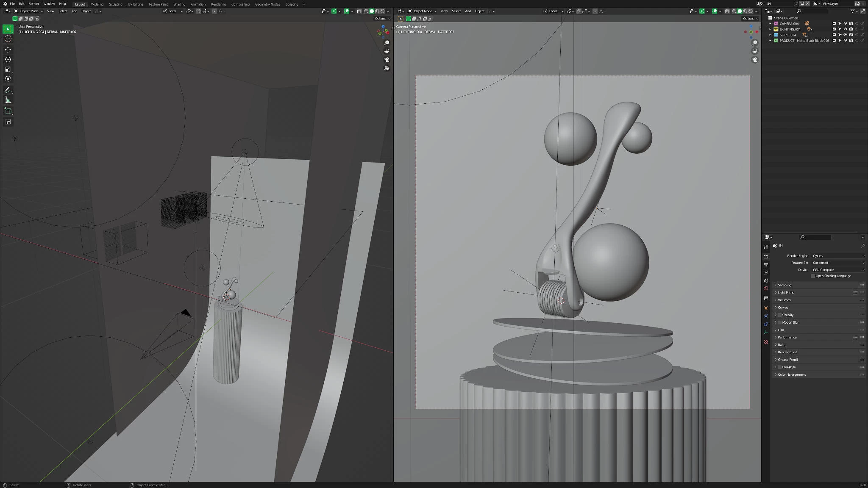Select the Rotate tool
The width and height of the screenshot is (868, 488).
click(x=8, y=59)
